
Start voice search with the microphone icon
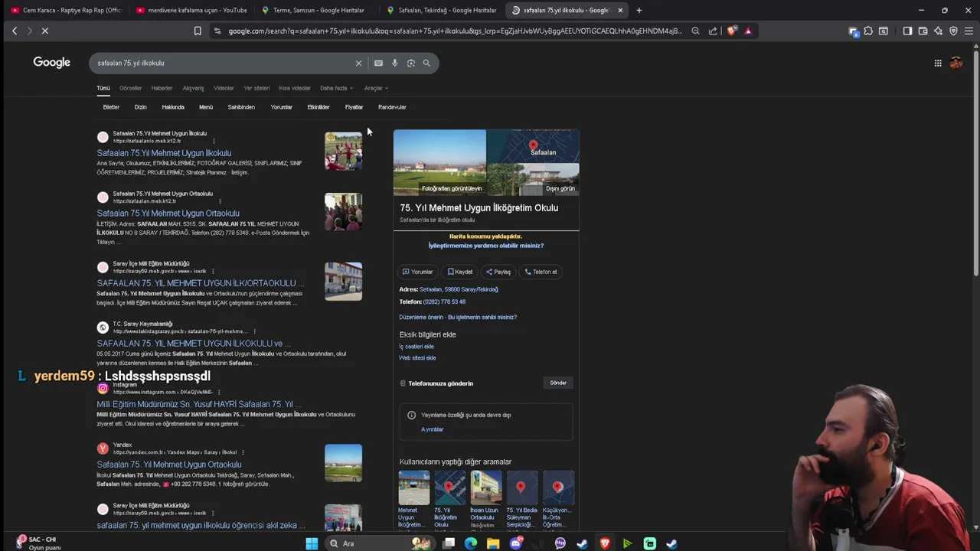point(394,63)
